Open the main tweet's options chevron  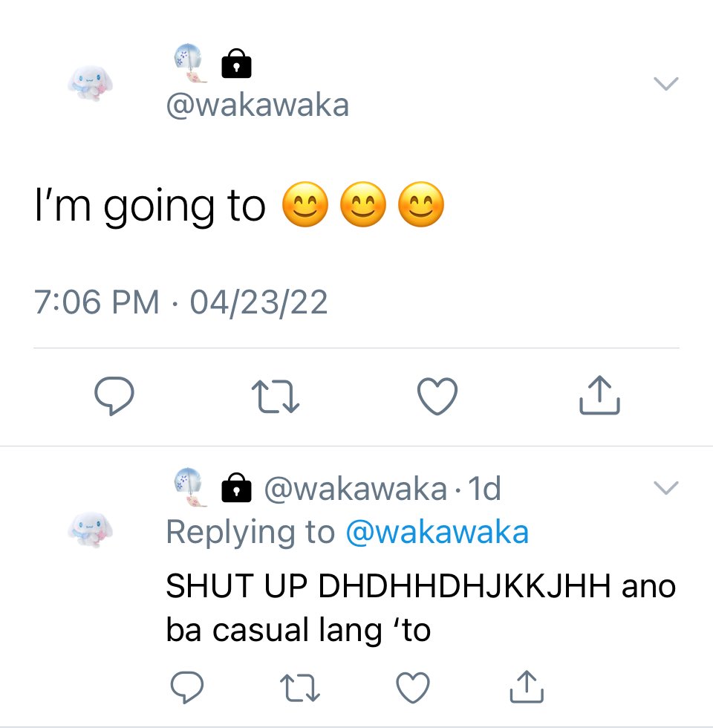pyautogui.click(x=666, y=83)
